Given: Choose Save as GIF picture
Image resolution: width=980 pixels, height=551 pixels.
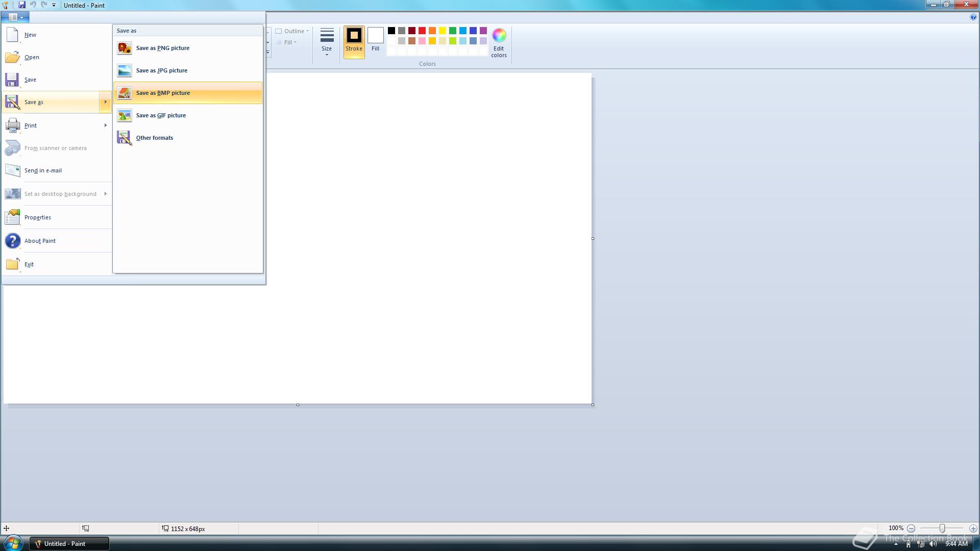Looking at the screenshot, I should click(188, 115).
